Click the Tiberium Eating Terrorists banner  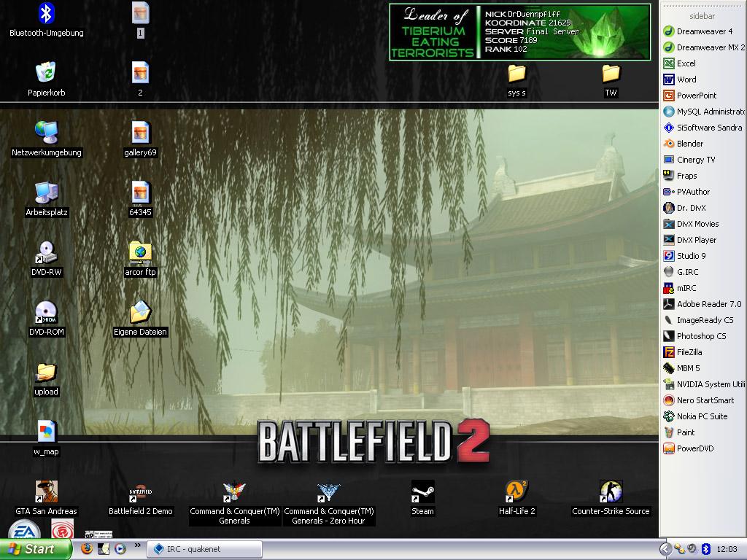pos(519,32)
